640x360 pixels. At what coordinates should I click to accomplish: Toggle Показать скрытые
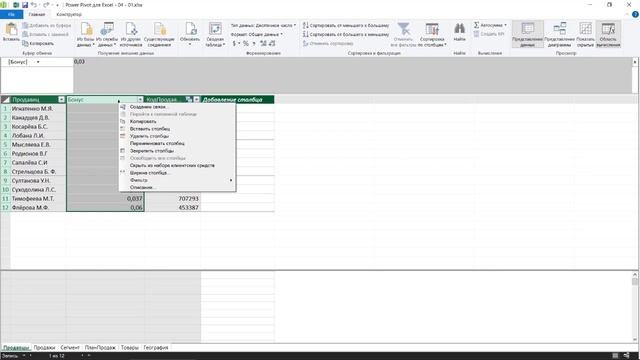[585, 35]
